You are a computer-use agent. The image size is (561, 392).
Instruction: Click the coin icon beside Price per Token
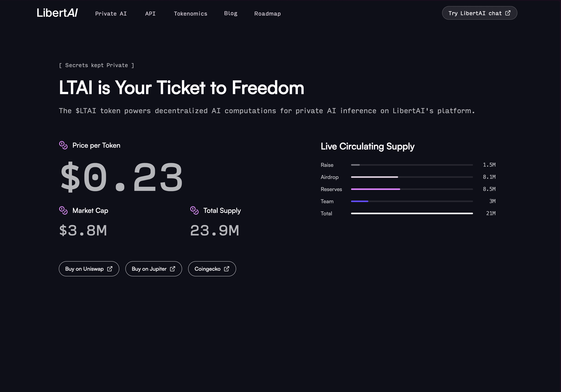click(x=63, y=145)
